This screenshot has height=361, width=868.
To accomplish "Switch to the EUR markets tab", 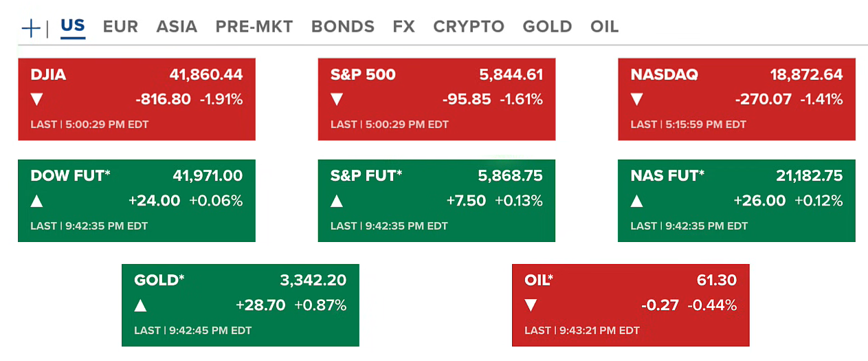I will [120, 27].
